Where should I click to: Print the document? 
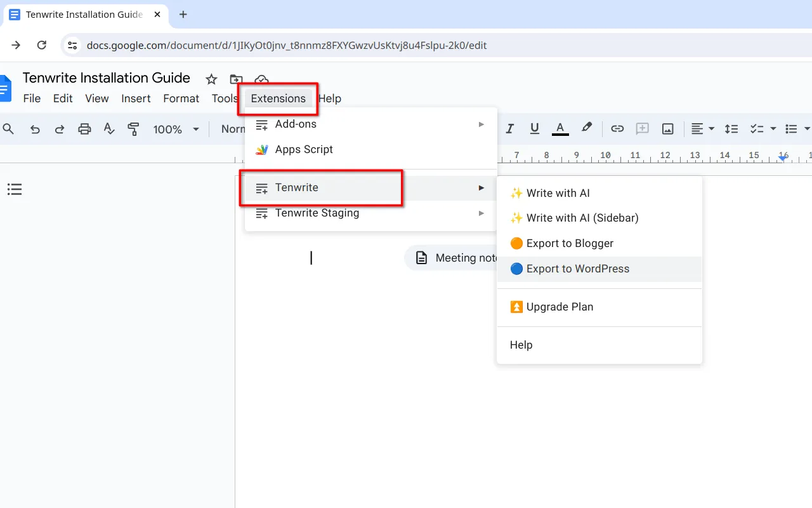pos(84,129)
